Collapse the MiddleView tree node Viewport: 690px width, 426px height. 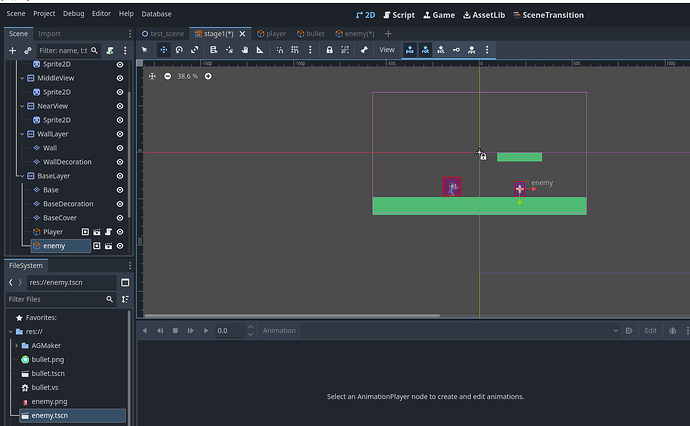pyautogui.click(x=21, y=78)
